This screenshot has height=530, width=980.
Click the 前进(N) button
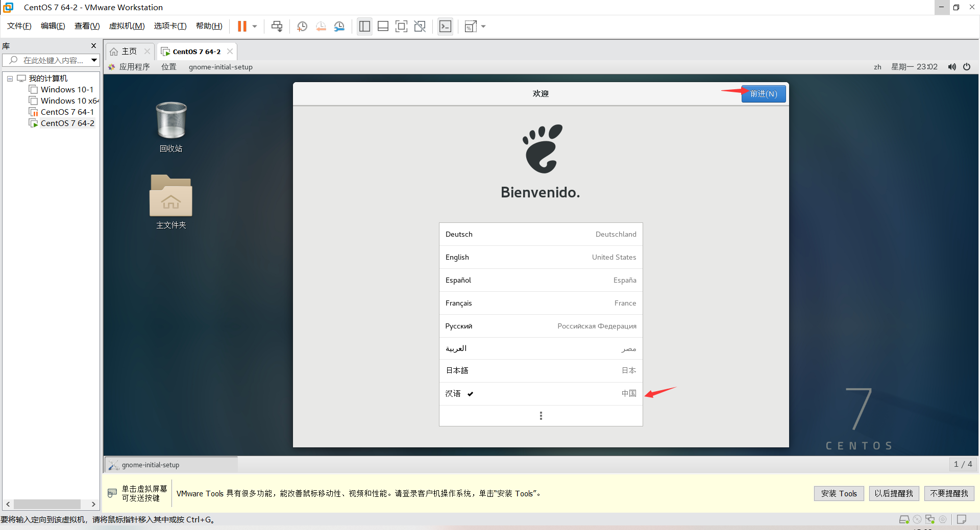click(x=764, y=93)
